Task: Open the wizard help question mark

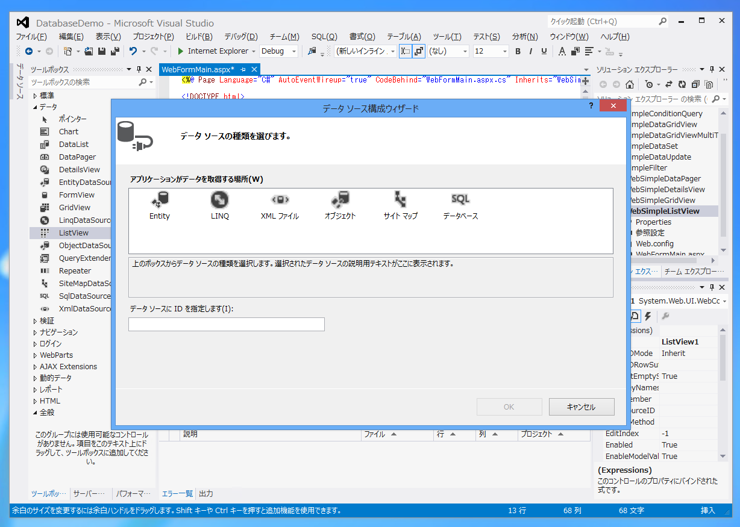Action: click(591, 106)
